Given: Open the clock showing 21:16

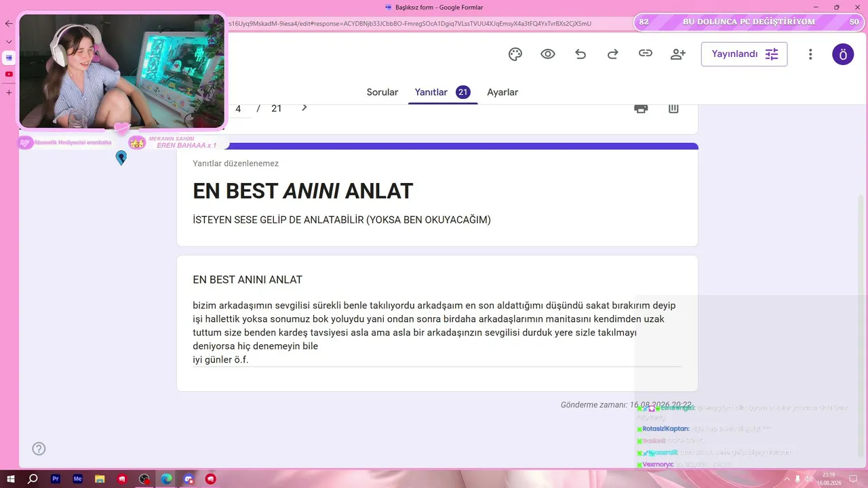Looking at the screenshot, I should (829, 479).
